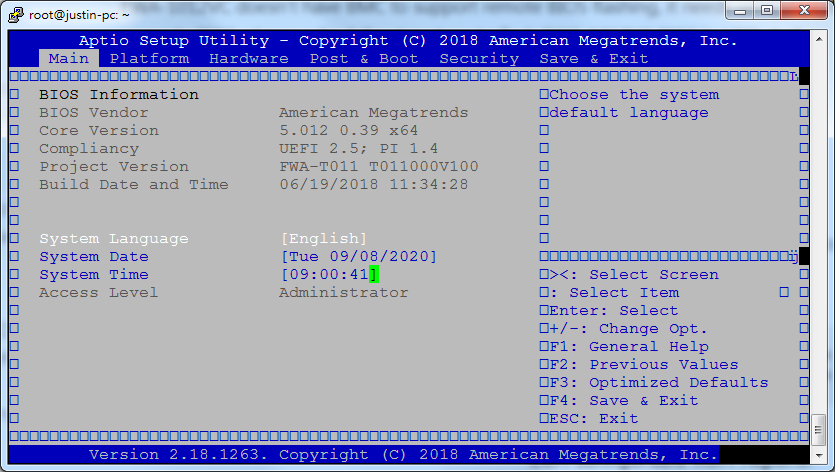The image size is (835, 472).
Task: Switch to the Platform tab
Action: 149,59
